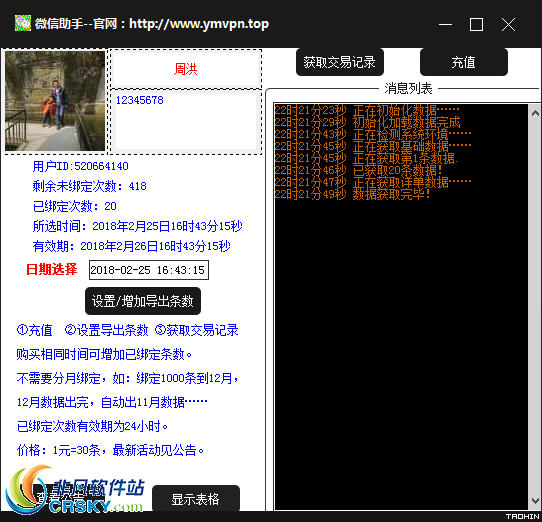The image size is (542, 522).
Task: Click log line 已获取20条数据
Action: coord(358,170)
